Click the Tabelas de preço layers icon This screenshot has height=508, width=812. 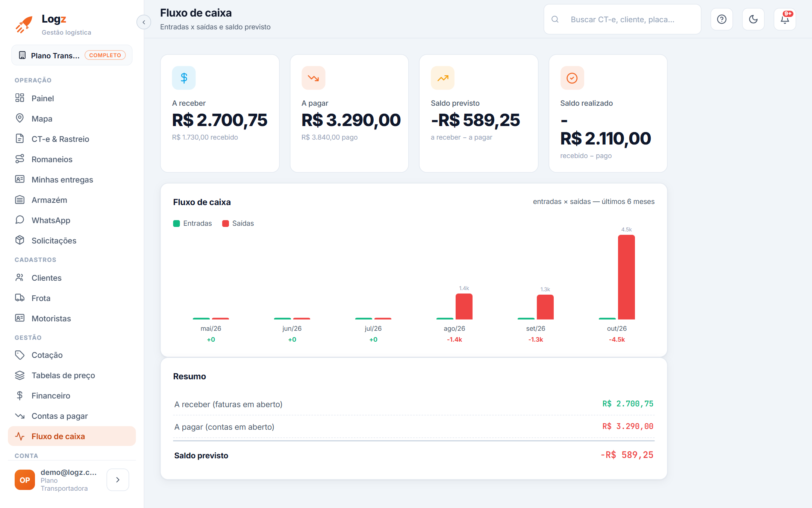[x=20, y=375]
